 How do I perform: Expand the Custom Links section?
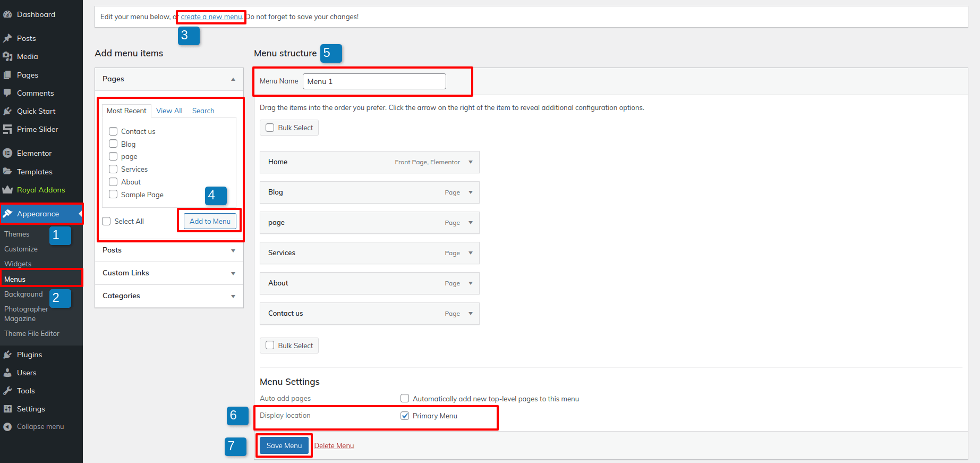(x=233, y=273)
